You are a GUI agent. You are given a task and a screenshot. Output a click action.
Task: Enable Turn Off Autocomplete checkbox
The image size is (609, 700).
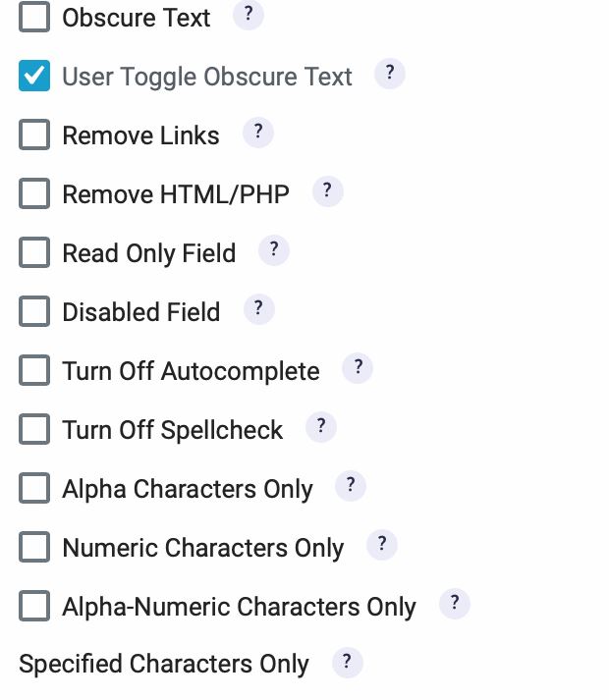pos(34,370)
